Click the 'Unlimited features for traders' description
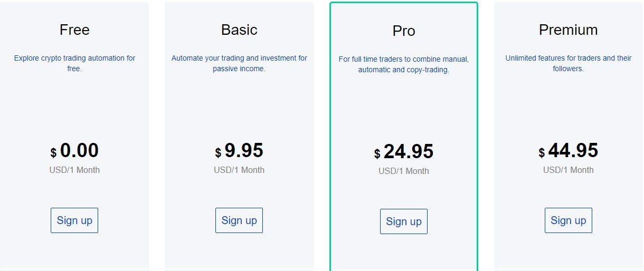This screenshot has height=271, width=644. point(569,63)
